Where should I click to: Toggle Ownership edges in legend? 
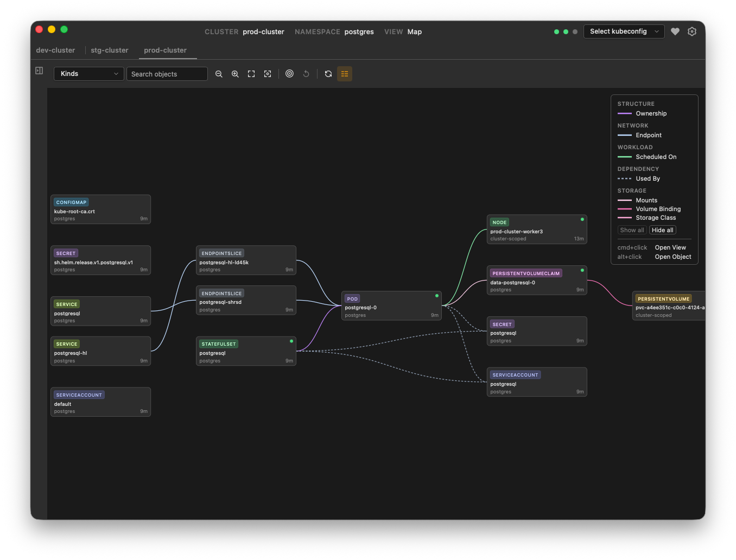(x=642, y=113)
